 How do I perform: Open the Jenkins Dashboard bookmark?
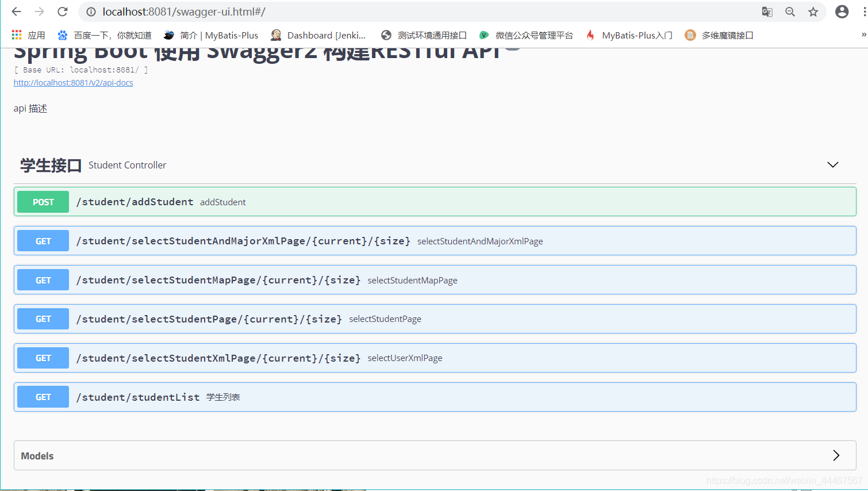(x=318, y=35)
